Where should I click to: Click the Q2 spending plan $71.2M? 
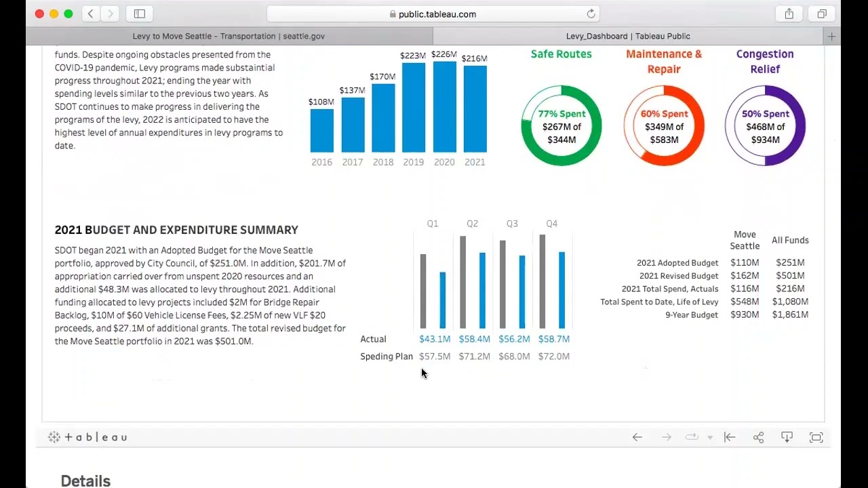click(x=474, y=357)
